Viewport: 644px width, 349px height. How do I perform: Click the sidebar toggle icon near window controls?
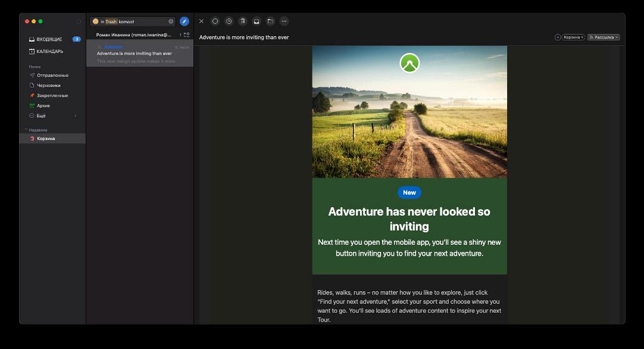tap(79, 21)
